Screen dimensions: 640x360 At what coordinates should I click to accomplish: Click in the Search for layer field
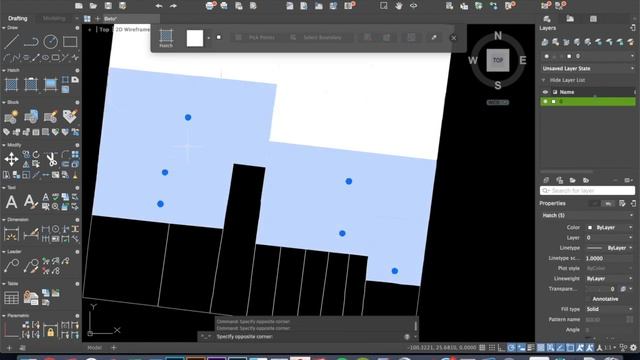[587, 191]
